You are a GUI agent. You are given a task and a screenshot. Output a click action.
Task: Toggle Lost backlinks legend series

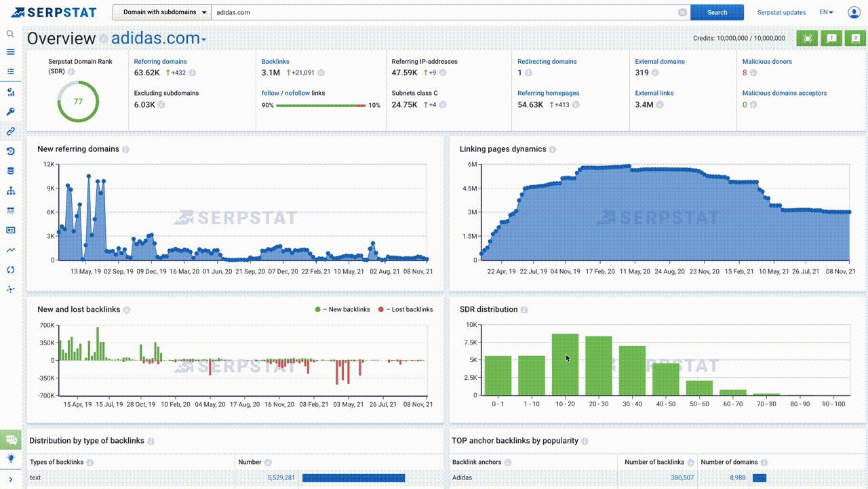coord(405,309)
